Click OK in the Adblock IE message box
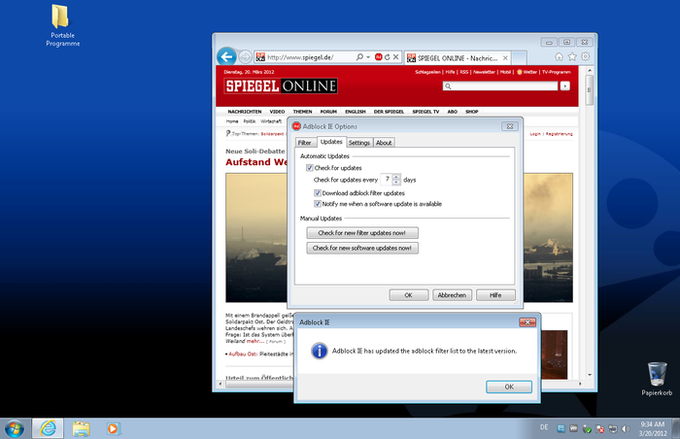 point(509,387)
